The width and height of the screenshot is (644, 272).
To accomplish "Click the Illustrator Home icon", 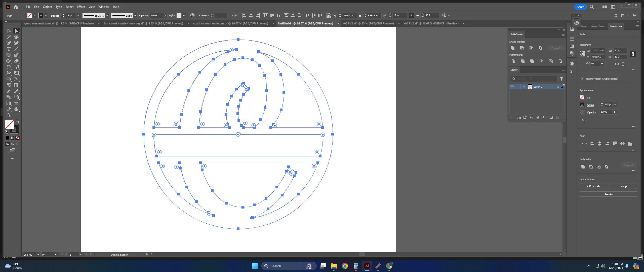I will pos(16,7).
